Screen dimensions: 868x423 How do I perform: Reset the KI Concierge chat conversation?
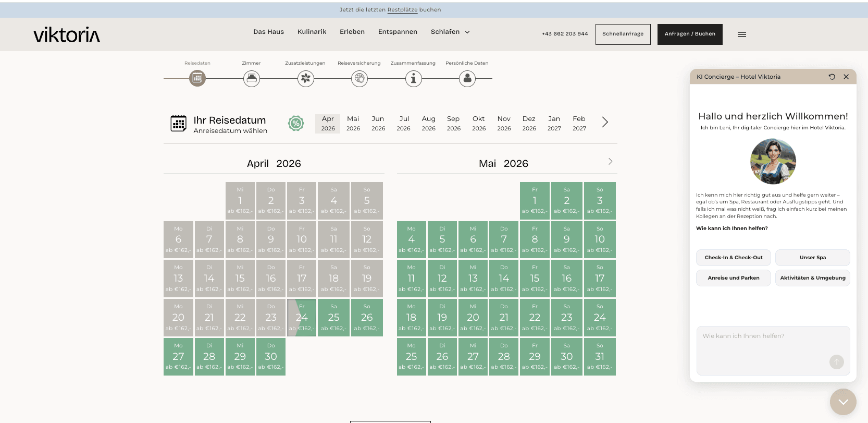(x=832, y=77)
